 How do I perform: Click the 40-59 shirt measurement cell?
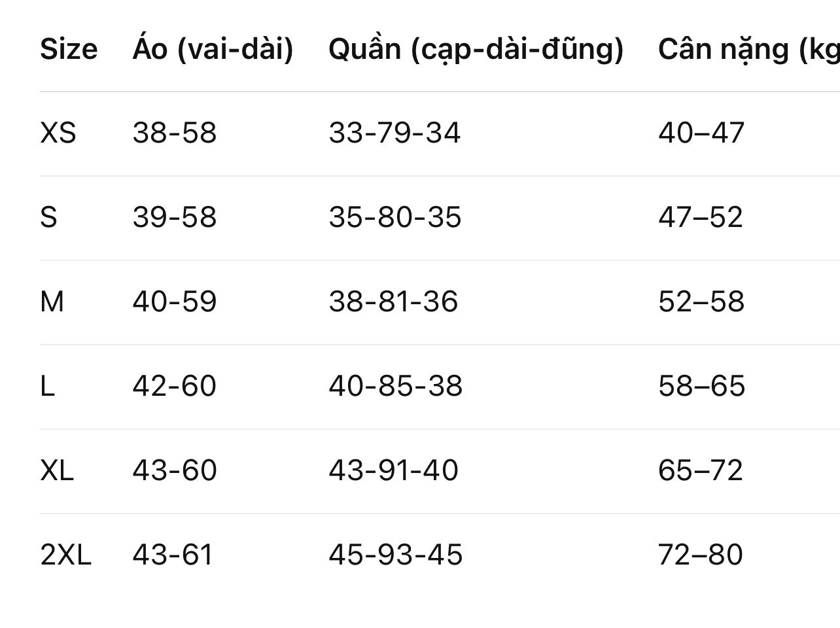(174, 302)
